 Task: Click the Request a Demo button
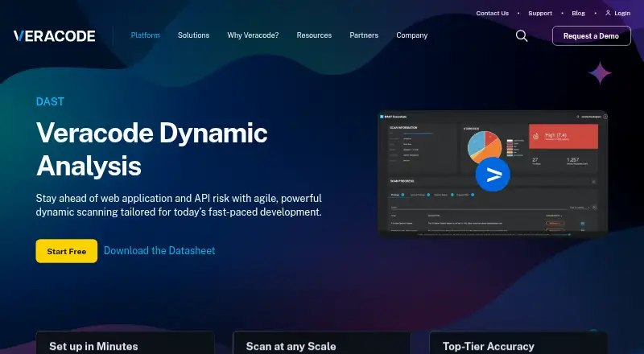click(x=592, y=35)
